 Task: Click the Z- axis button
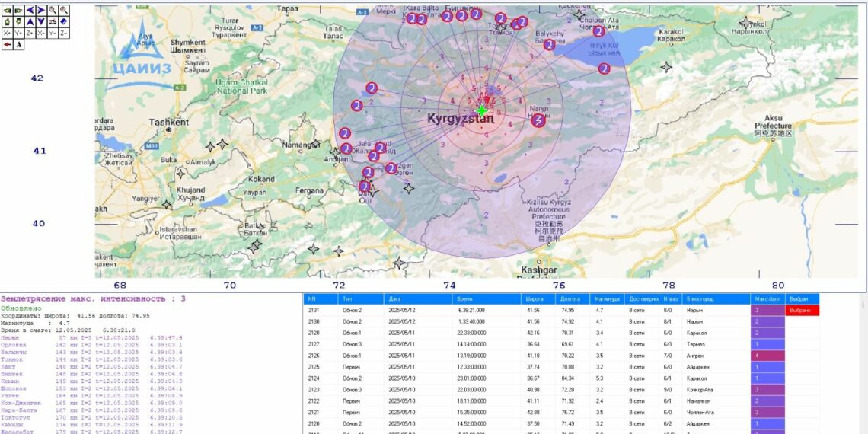64,34
